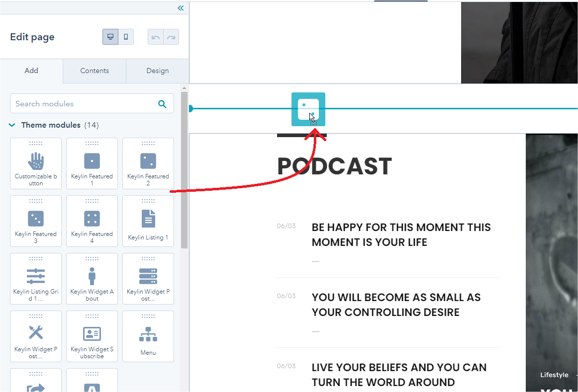Select the Keylin Listing Grid module

pos(36,279)
